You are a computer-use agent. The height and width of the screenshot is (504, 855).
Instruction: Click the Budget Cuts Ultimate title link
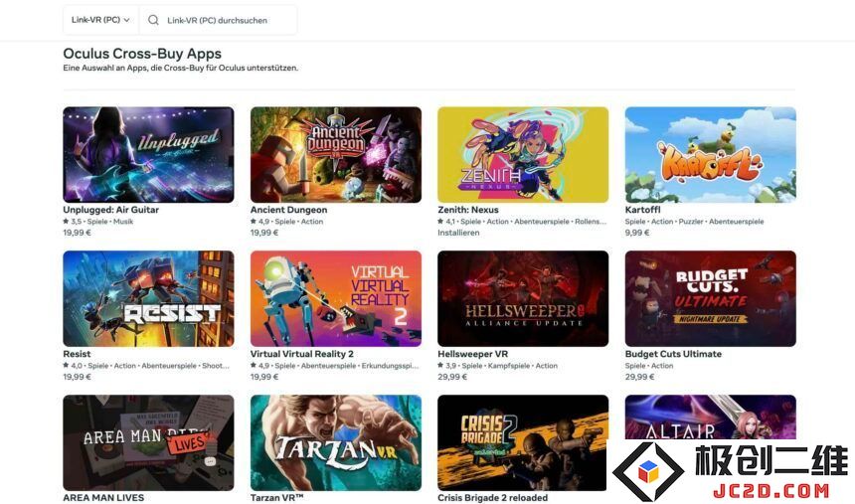pos(673,354)
